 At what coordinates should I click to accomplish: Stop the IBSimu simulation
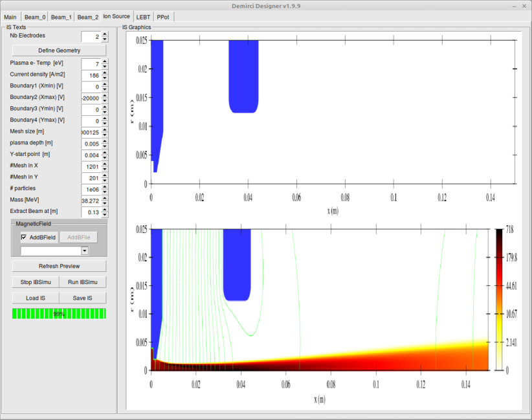[36, 282]
